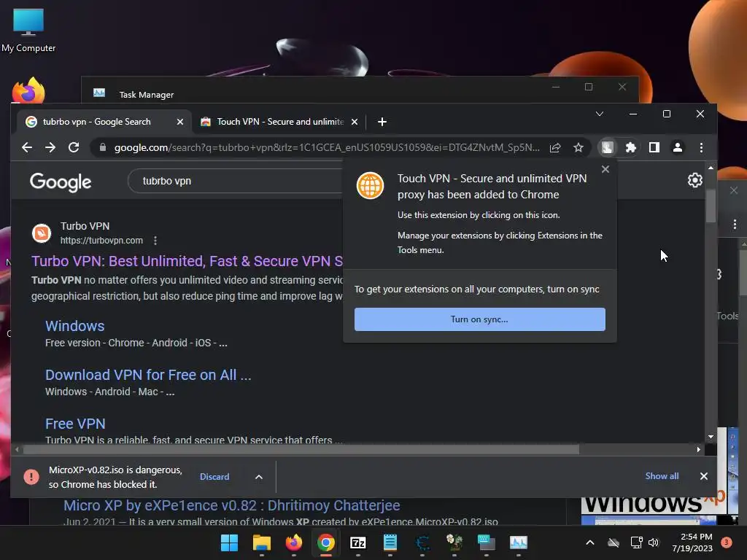Switch to Touch VPN tab
This screenshot has width=747, height=560.
pos(279,122)
